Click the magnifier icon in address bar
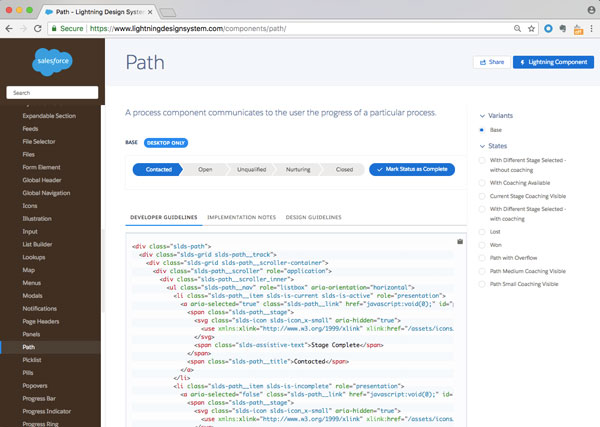The image size is (600, 427). (517, 28)
